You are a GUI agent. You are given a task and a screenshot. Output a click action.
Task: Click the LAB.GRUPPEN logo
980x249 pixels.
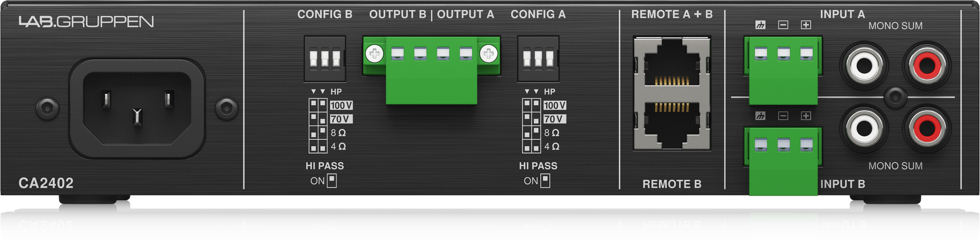(86, 22)
